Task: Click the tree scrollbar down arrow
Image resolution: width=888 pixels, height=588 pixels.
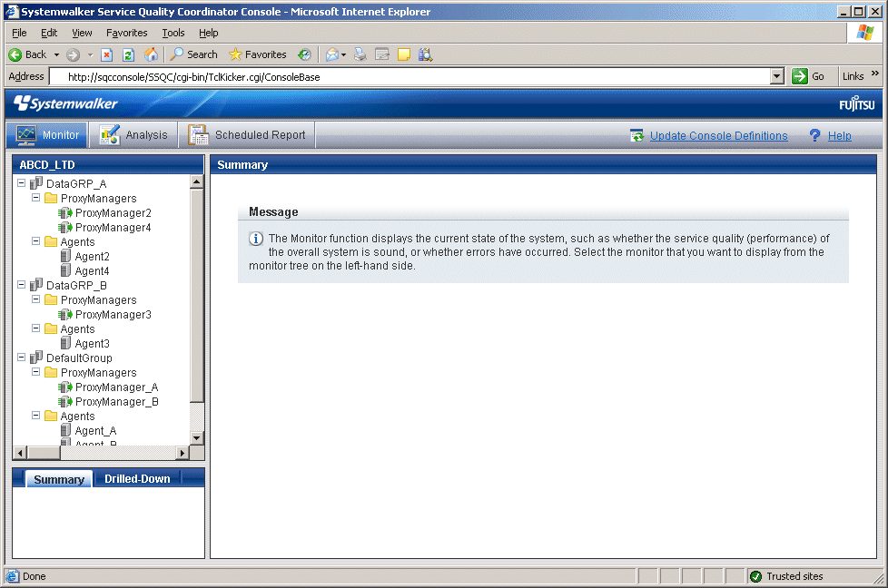Action: point(196,438)
